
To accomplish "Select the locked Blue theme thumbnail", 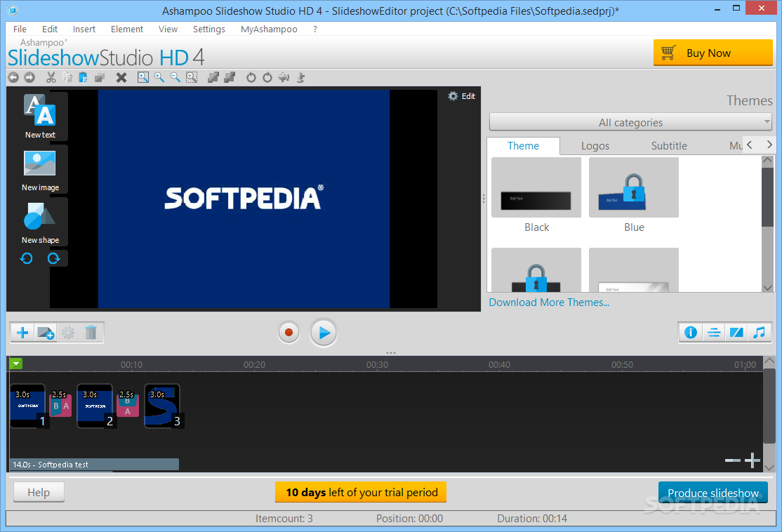I will pos(633,187).
